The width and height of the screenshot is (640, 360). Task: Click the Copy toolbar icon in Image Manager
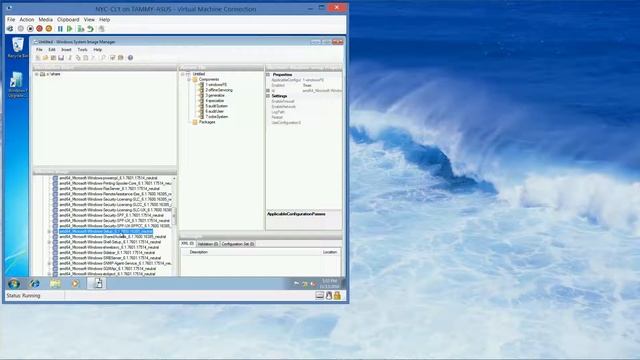click(78, 58)
